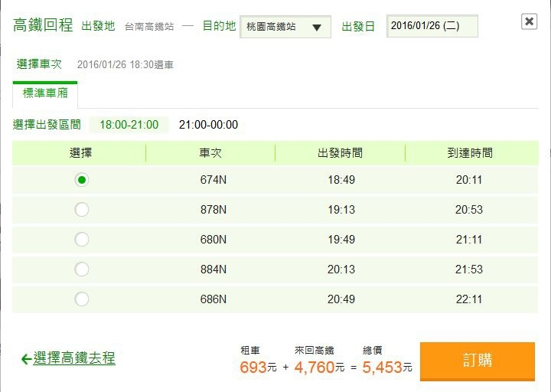Viewport: 551px width, 392px height.
Task: Click arrival time 22:11 in the table
Action: (468, 299)
